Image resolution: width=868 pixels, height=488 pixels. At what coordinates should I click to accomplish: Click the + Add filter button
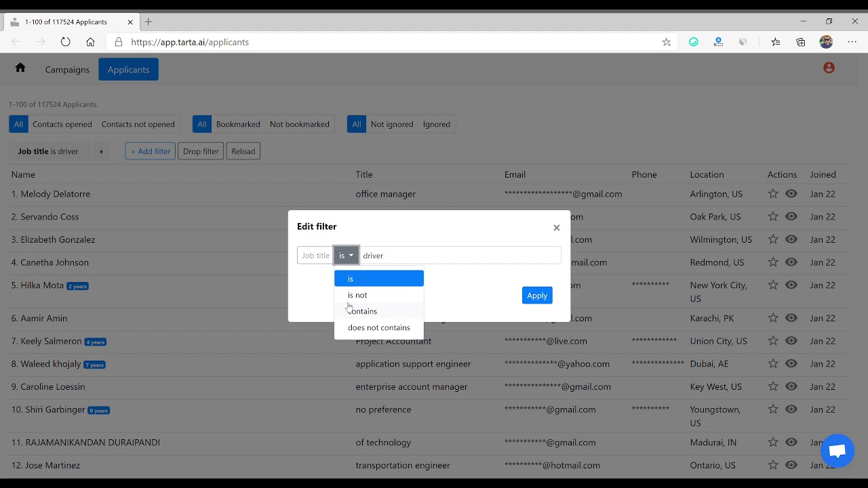tap(151, 151)
